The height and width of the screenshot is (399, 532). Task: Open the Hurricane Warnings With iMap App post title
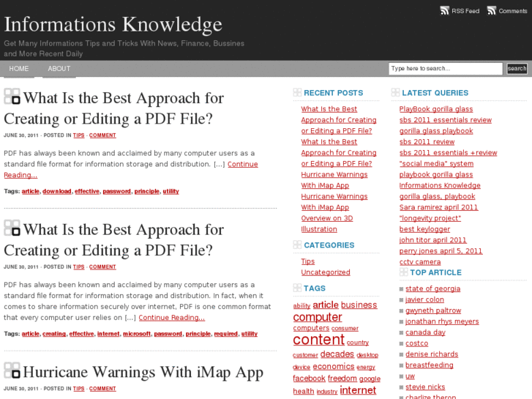[143, 372]
